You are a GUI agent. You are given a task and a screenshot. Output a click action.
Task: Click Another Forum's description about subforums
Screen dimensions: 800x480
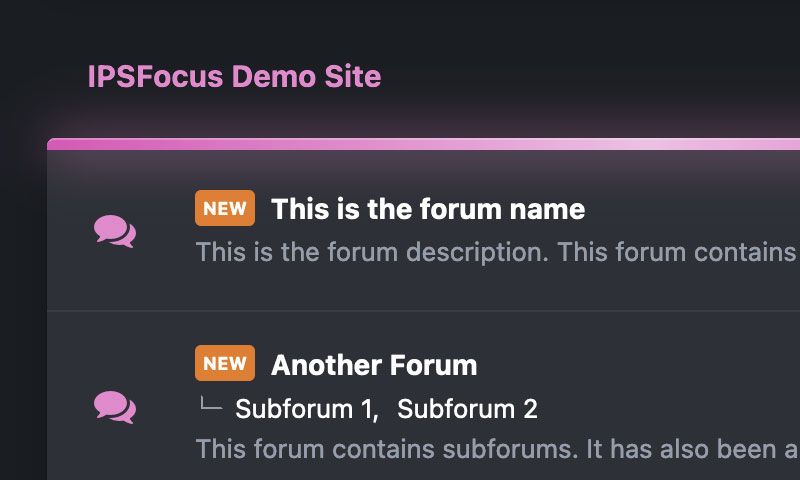[x=497, y=449]
